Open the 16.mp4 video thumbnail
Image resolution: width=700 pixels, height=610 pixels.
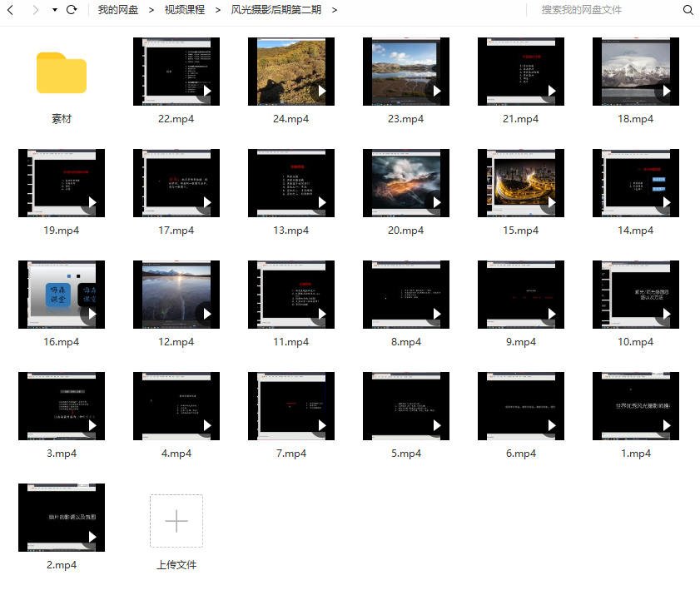[x=62, y=295]
